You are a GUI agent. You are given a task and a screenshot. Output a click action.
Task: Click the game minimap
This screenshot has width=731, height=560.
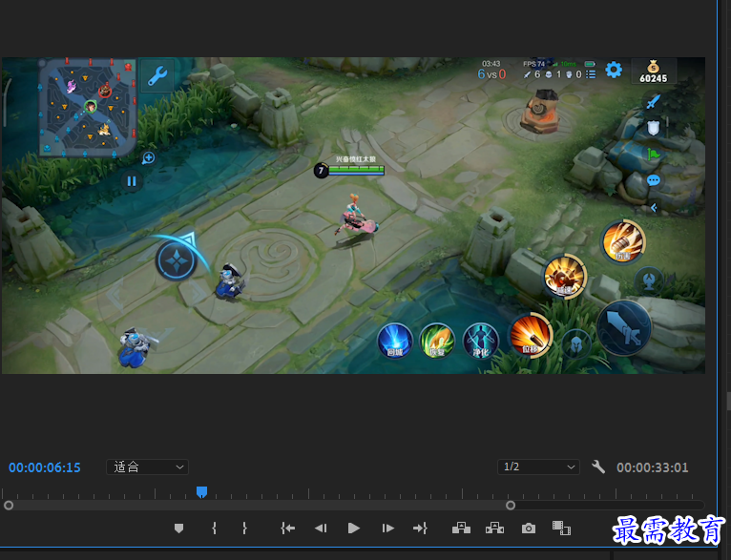(x=88, y=107)
